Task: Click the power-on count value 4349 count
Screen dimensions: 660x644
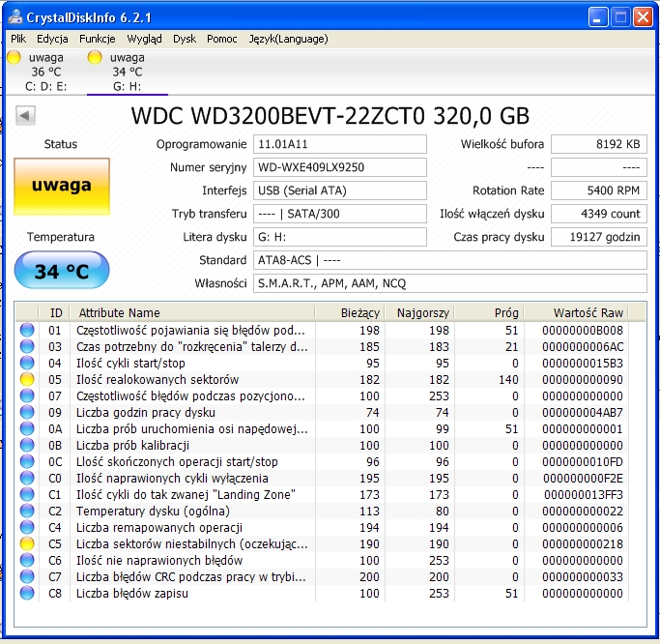Action: pyautogui.click(x=599, y=214)
